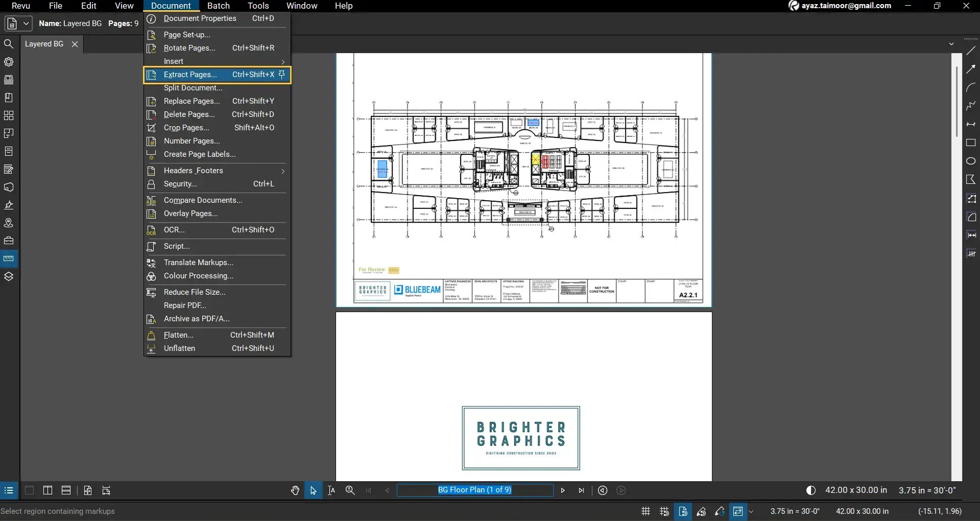Activate the Select arrow tool
The width and height of the screenshot is (980, 521).
(313, 490)
